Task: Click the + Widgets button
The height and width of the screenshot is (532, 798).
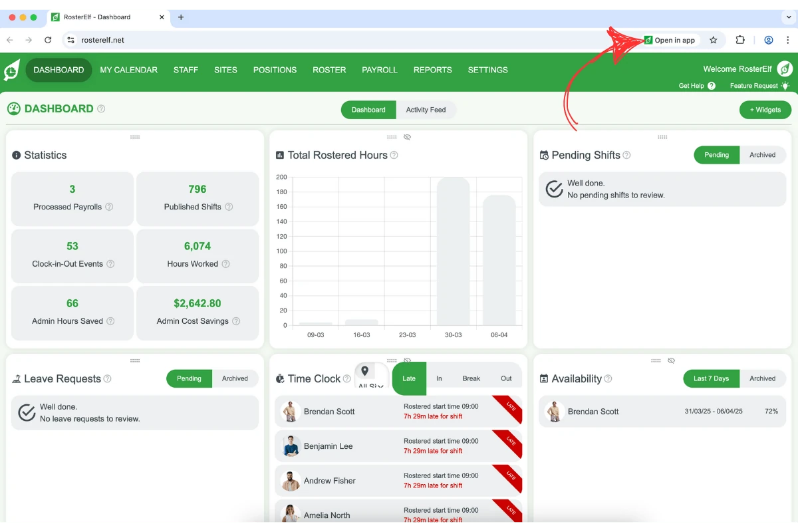Action: coord(765,110)
